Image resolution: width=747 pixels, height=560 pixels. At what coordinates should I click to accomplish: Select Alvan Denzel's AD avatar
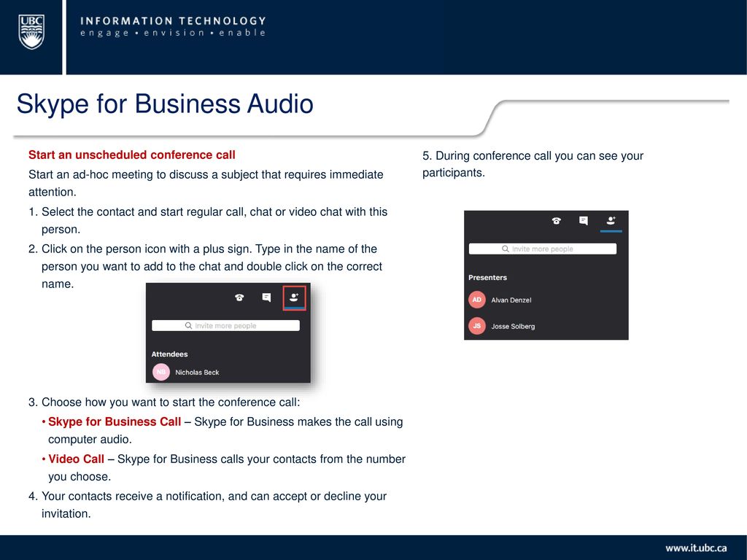point(477,300)
